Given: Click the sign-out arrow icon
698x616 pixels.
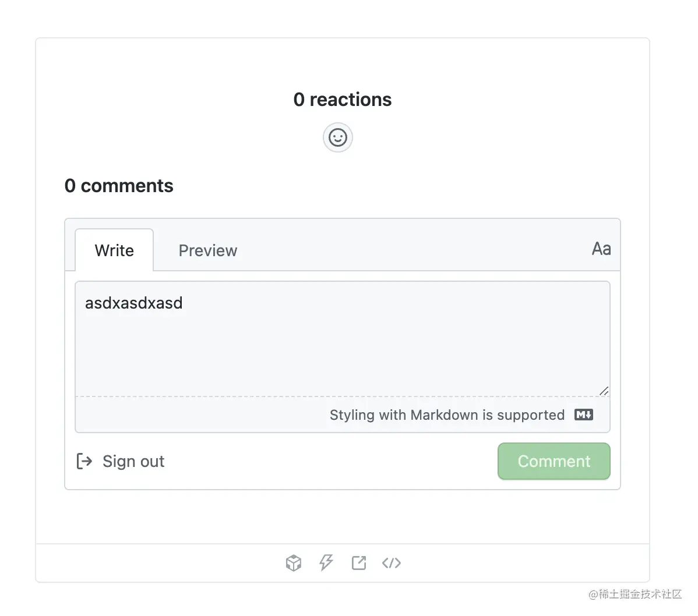Looking at the screenshot, I should (x=84, y=461).
